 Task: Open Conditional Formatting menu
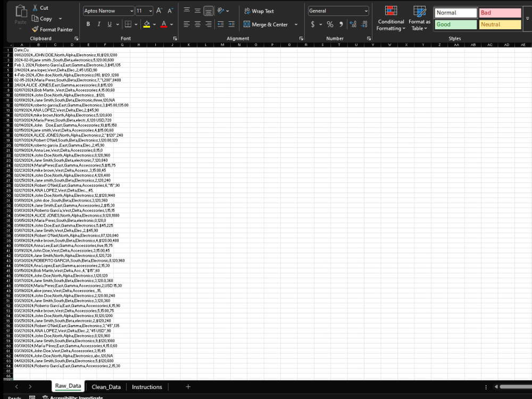[x=391, y=19]
